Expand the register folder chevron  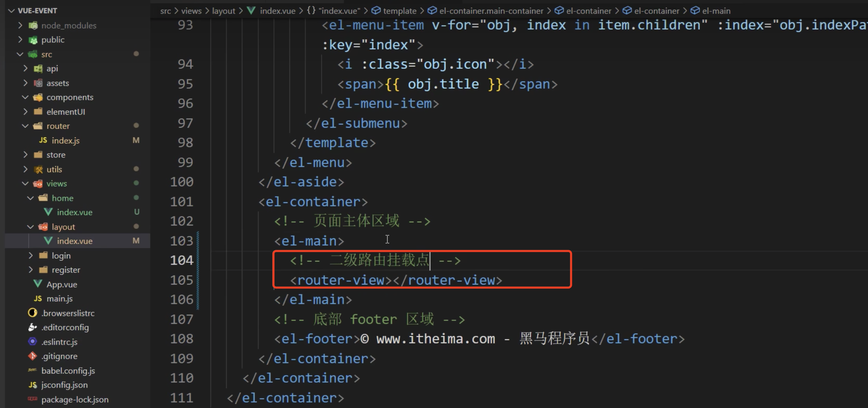point(31,270)
